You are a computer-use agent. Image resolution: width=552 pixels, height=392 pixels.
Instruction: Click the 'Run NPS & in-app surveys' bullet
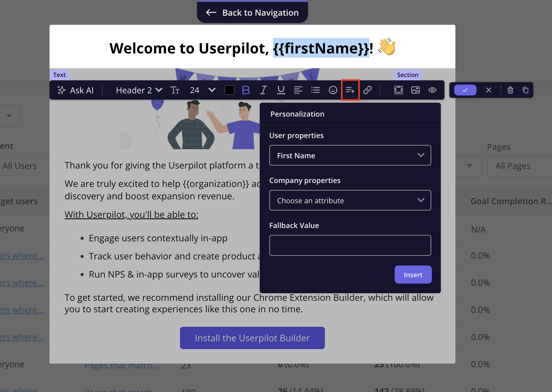click(x=174, y=274)
